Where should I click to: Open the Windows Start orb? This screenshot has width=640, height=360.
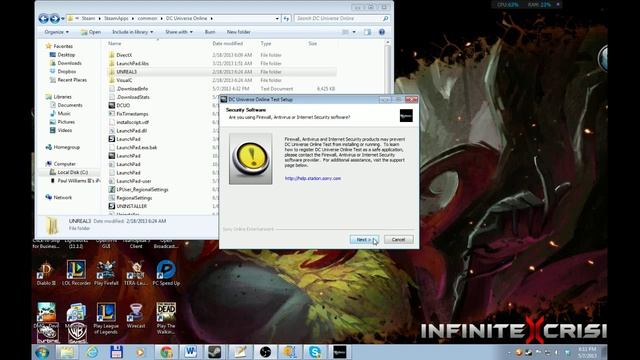(x=42, y=352)
